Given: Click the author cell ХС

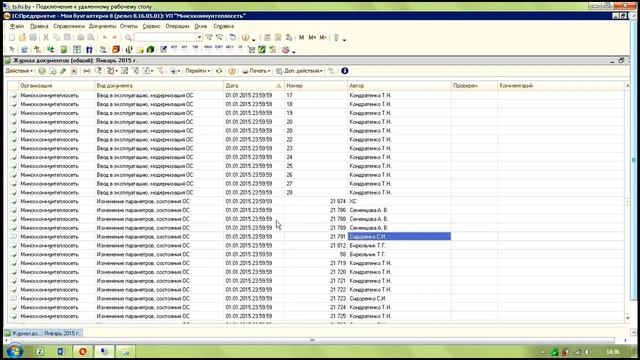Looking at the screenshot, I should (399, 201).
